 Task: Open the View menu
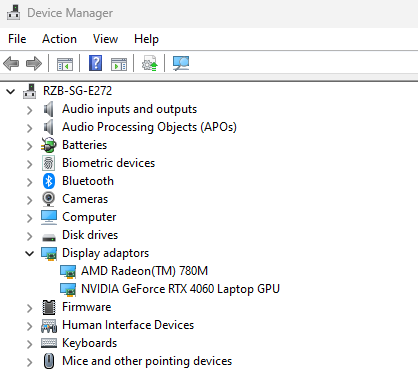coord(105,39)
